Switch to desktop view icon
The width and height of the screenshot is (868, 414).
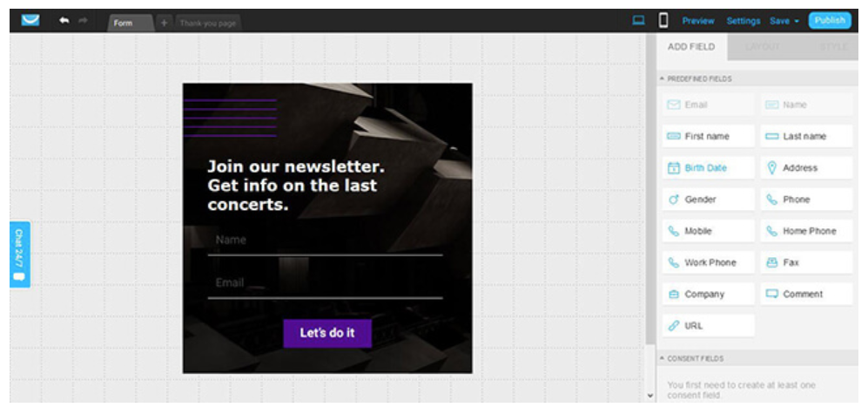639,21
